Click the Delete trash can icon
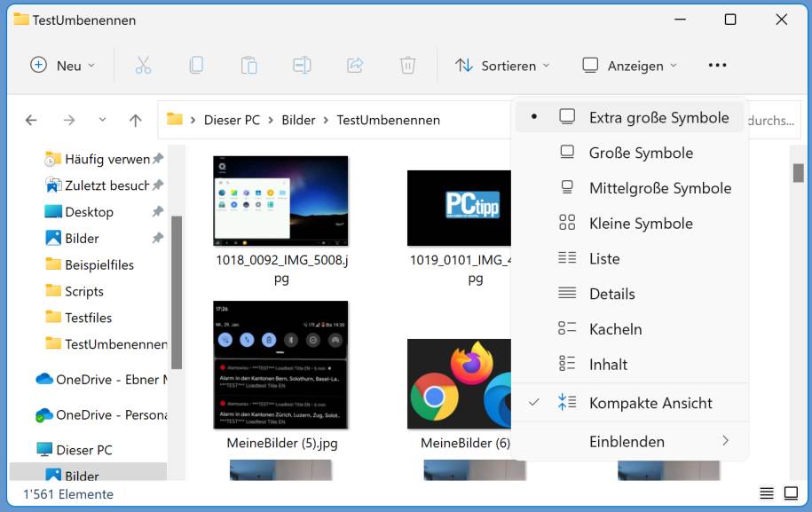Image resolution: width=812 pixels, height=512 pixels. [407, 65]
